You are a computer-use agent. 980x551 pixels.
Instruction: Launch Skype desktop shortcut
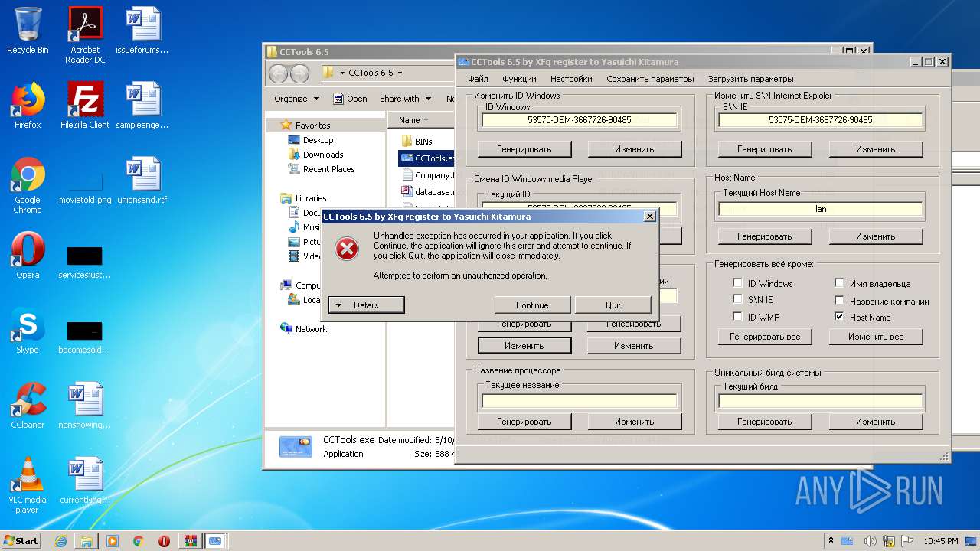click(x=28, y=330)
